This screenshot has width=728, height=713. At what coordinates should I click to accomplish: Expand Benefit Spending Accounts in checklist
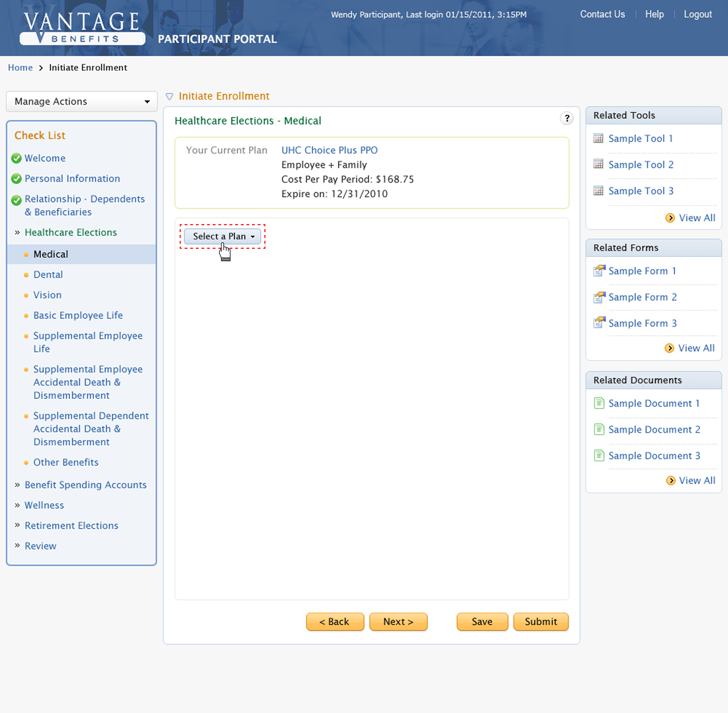click(85, 485)
